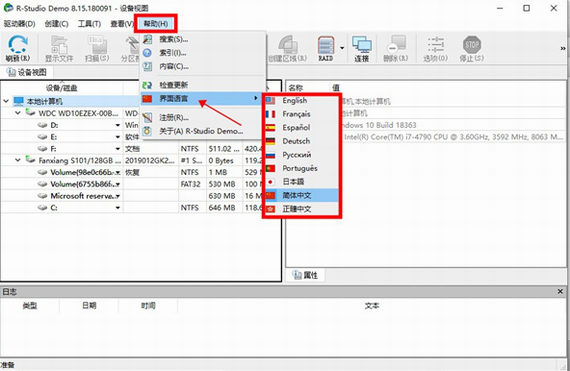Open the dropdown arrow beside RAID

[342, 48]
